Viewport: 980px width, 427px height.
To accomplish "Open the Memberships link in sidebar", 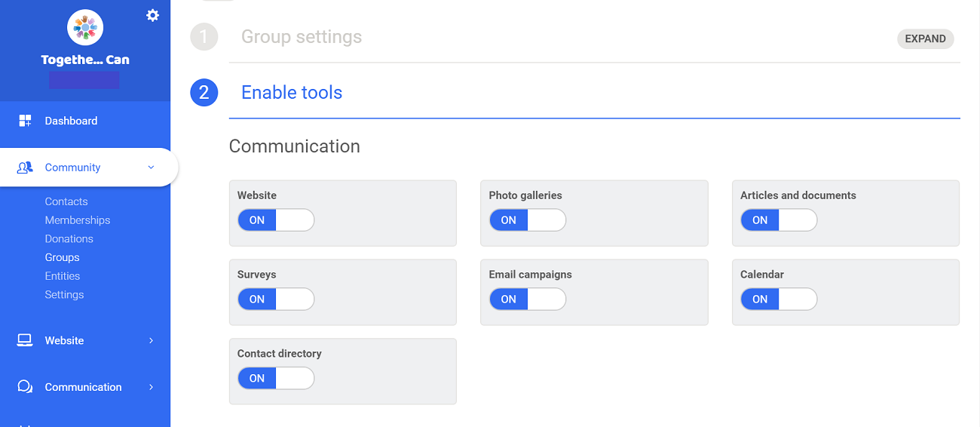I will coord(77,220).
